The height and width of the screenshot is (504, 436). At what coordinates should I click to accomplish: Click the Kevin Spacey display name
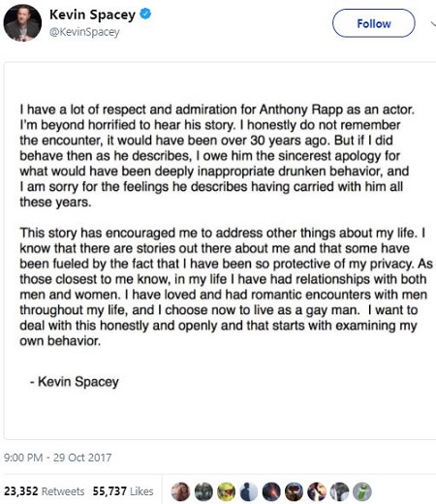coord(92,15)
